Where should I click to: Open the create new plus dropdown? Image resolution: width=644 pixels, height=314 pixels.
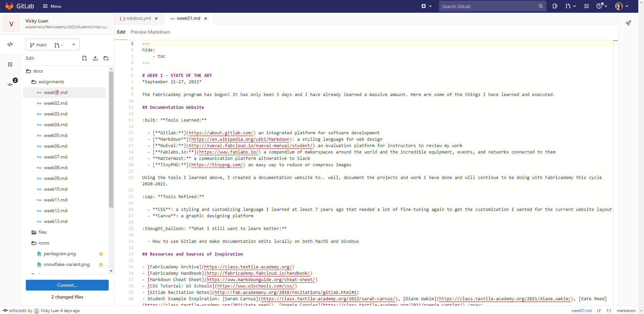[427, 6]
